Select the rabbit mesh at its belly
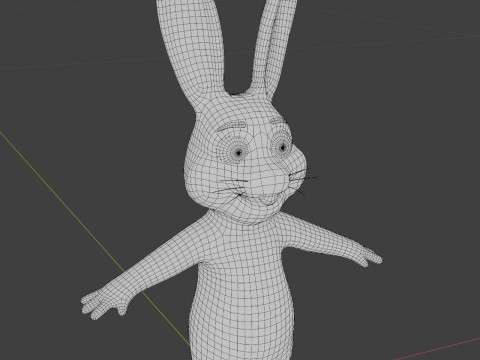This screenshot has height=360, width=480. coord(243,310)
